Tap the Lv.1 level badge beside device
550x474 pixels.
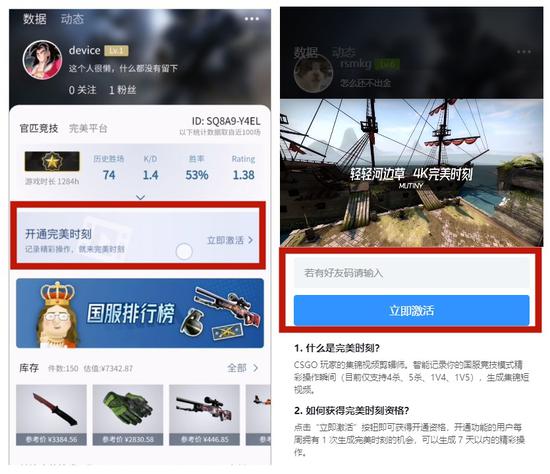click(x=116, y=51)
